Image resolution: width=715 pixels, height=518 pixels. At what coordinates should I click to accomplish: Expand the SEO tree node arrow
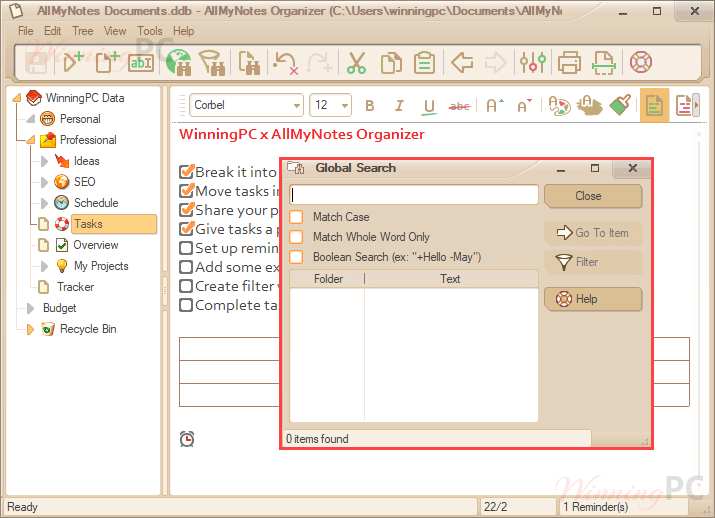pyautogui.click(x=44, y=182)
